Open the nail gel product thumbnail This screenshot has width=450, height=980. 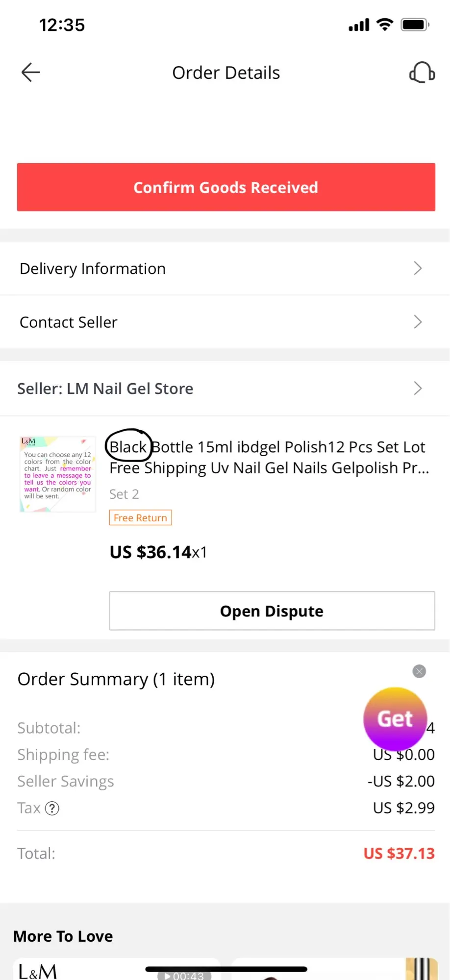pyautogui.click(x=58, y=474)
